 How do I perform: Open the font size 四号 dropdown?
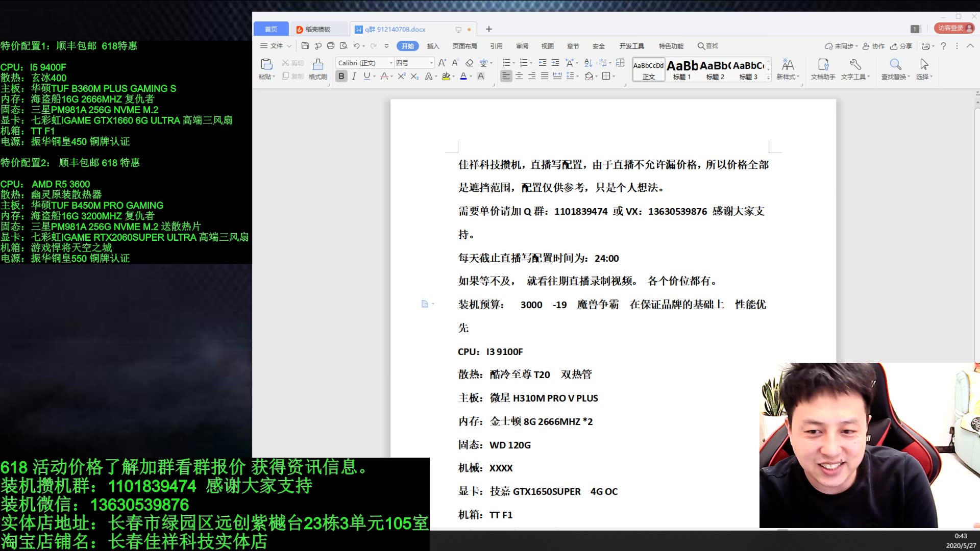coord(431,63)
